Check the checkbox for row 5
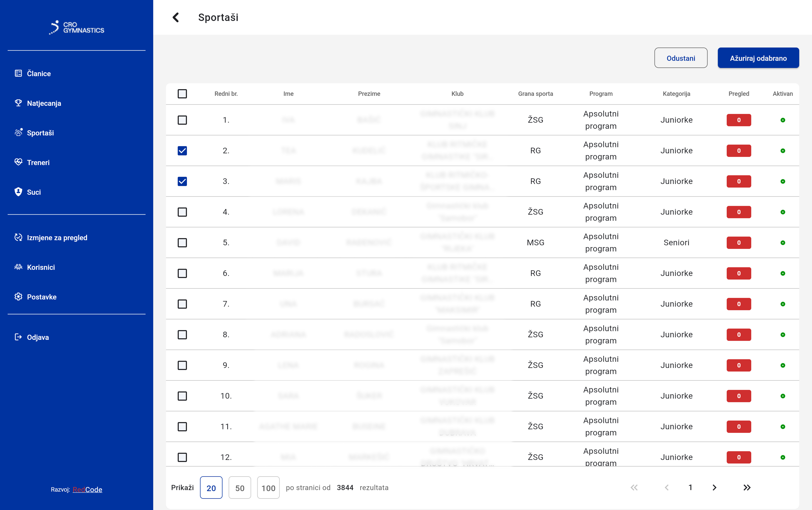Image resolution: width=812 pixels, height=510 pixels. (x=182, y=242)
